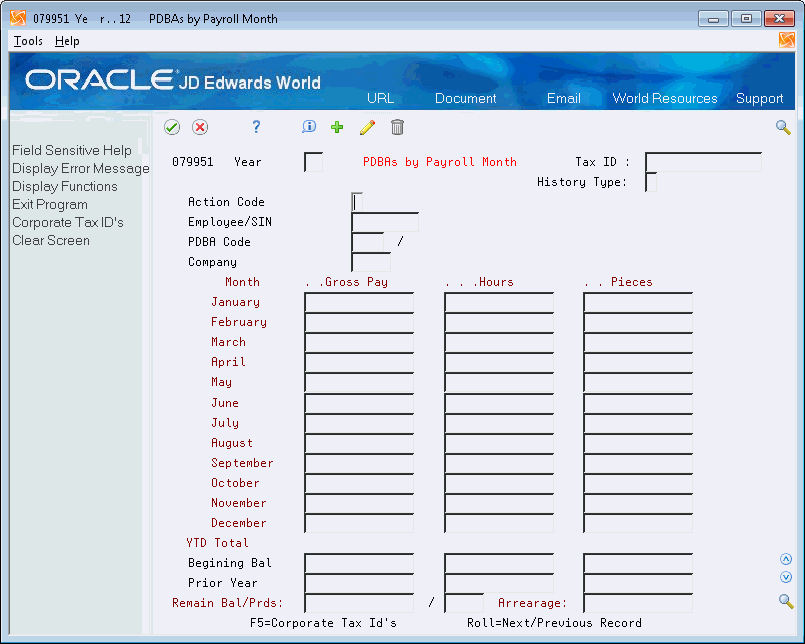Viewport: 805px width, 644px height.
Task: Click the February Hours field
Action: click(499, 323)
